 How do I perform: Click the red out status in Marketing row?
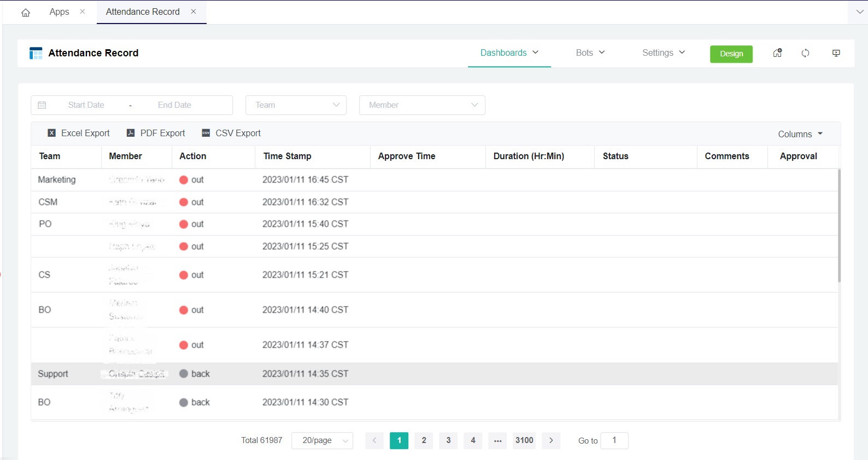click(191, 179)
